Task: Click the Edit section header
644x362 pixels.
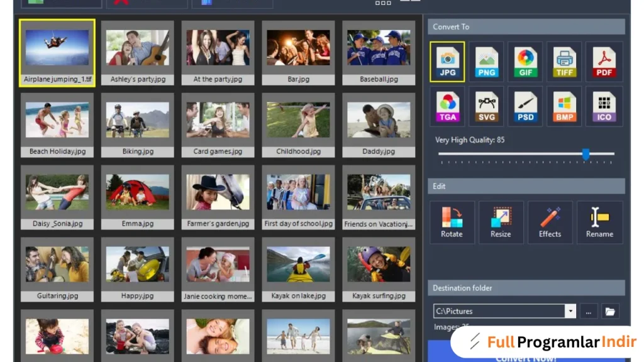Action: [526, 186]
